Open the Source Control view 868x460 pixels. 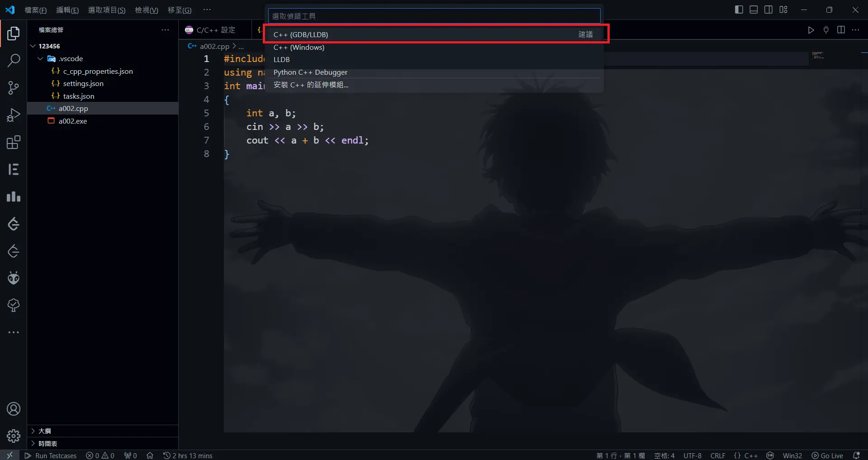tap(14, 88)
